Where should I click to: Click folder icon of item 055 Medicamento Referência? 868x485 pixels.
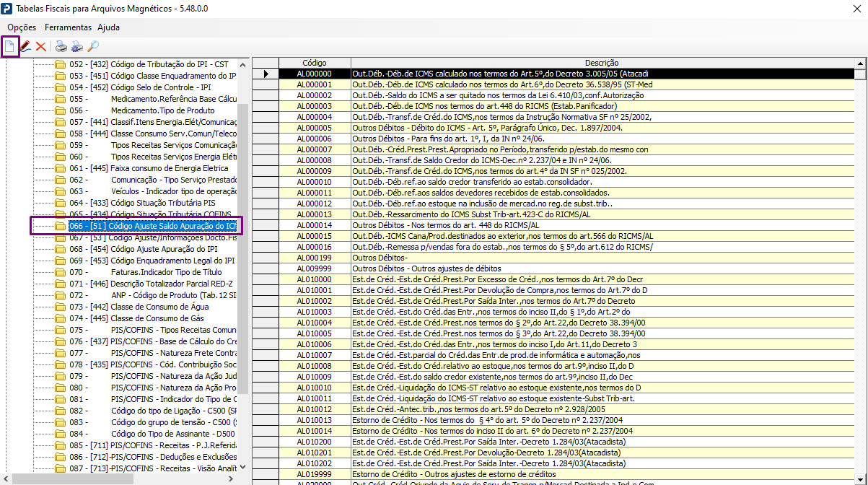[x=60, y=99]
